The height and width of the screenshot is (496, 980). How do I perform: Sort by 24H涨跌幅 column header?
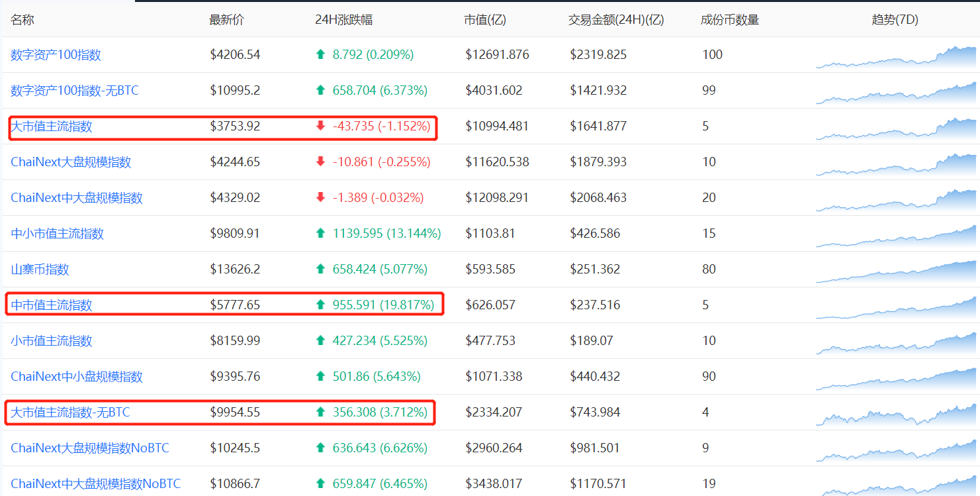click(x=344, y=20)
